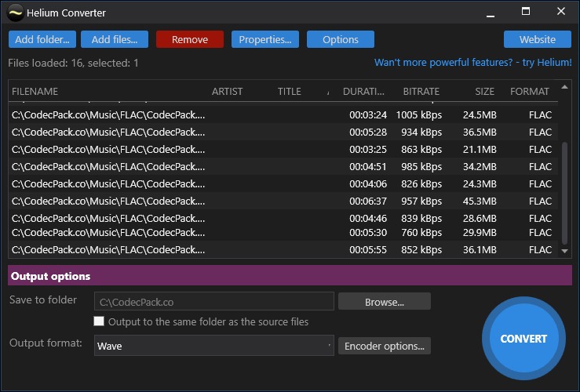Image resolution: width=580 pixels, height=392 pixels.
Task: Click the 'Files loaded: 16, selected: 1' status text
Action: pyautogui.click(x=73, y=63)
